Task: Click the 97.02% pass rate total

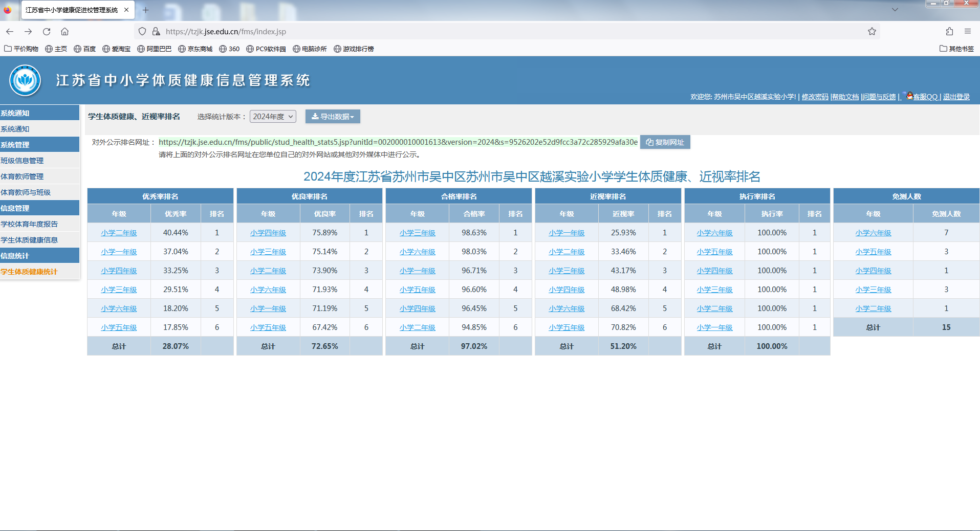Action: (474, 346)
